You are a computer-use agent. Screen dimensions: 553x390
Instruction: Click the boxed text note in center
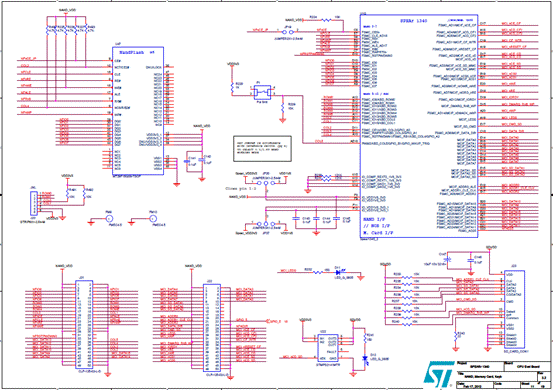point(262,148)
